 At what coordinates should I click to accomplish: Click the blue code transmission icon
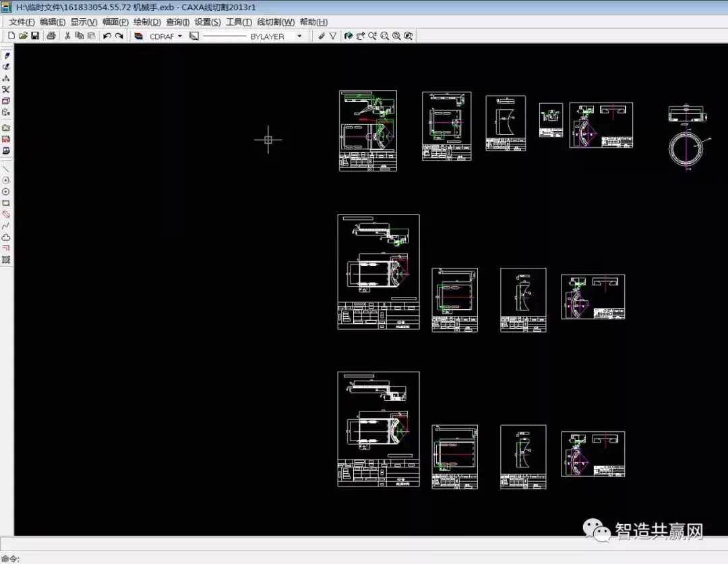click(x=6, y=150)
